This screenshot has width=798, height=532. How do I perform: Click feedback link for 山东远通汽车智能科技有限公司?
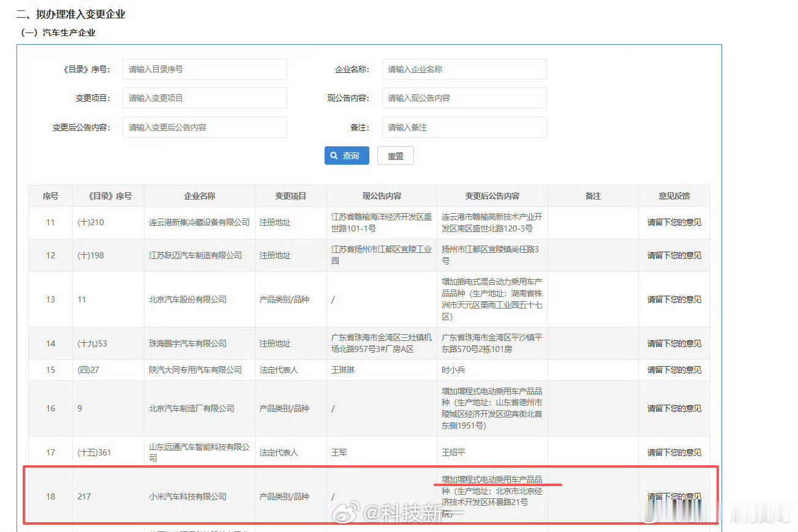pos(674,452)
